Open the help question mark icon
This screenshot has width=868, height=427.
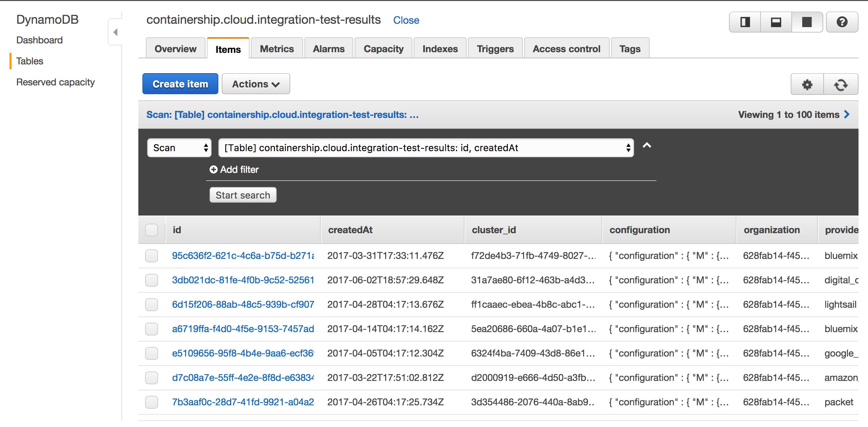pos(842,22)
